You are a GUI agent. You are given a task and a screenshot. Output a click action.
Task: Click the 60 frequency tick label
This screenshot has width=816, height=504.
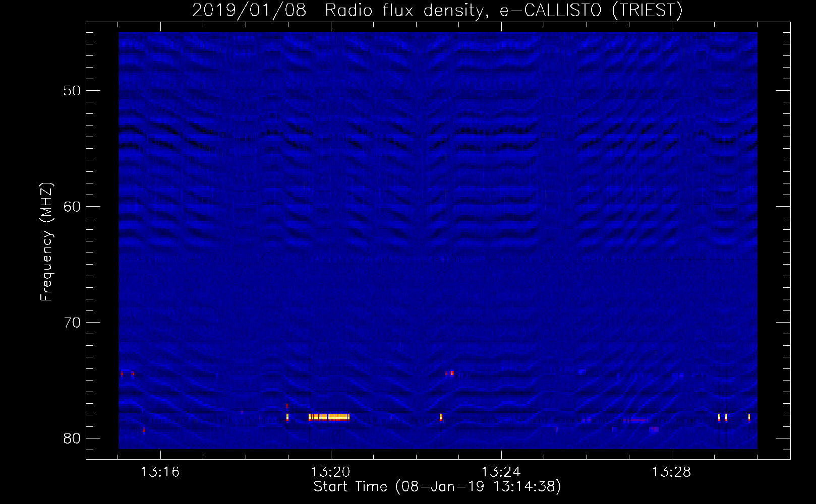[x=73, y=207]
